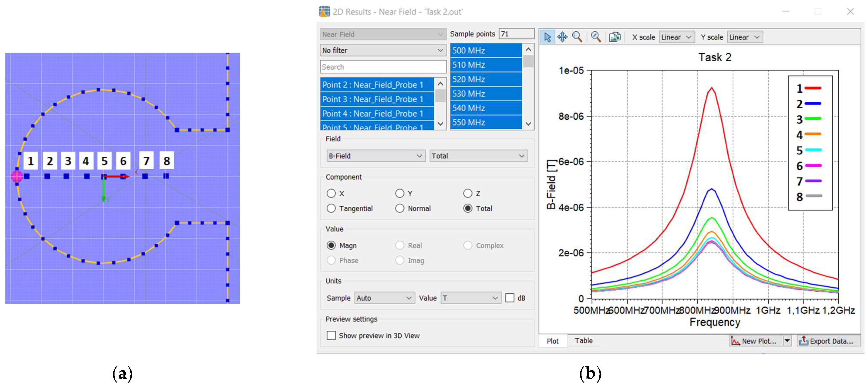Enable the dB checkbox
This screenshot has width=868, height=385.
pos(510,298)
